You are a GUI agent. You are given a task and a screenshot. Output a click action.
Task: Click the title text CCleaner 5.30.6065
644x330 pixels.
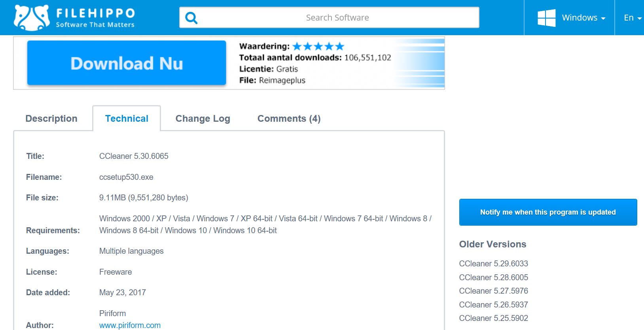click(134, 156)
